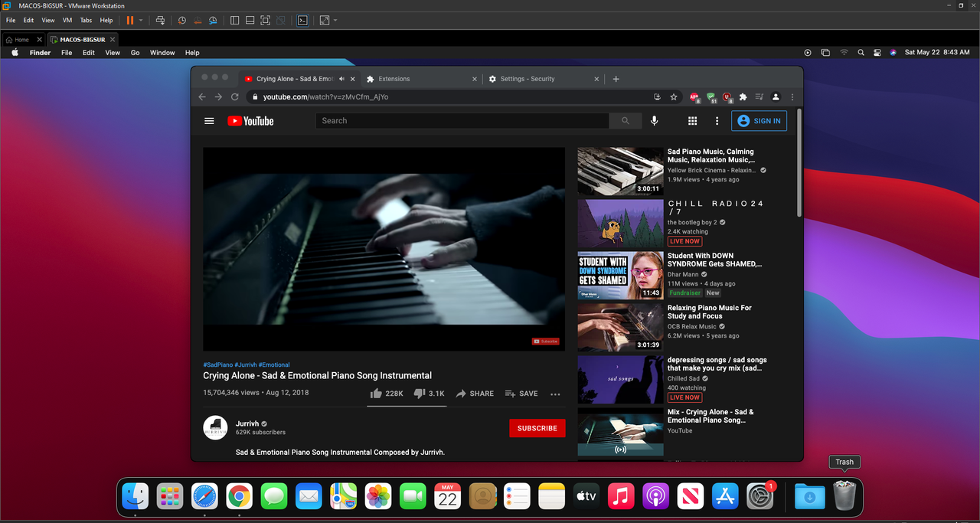Enter VMware full screen mode
980x523 pixels.
(265, 21)
